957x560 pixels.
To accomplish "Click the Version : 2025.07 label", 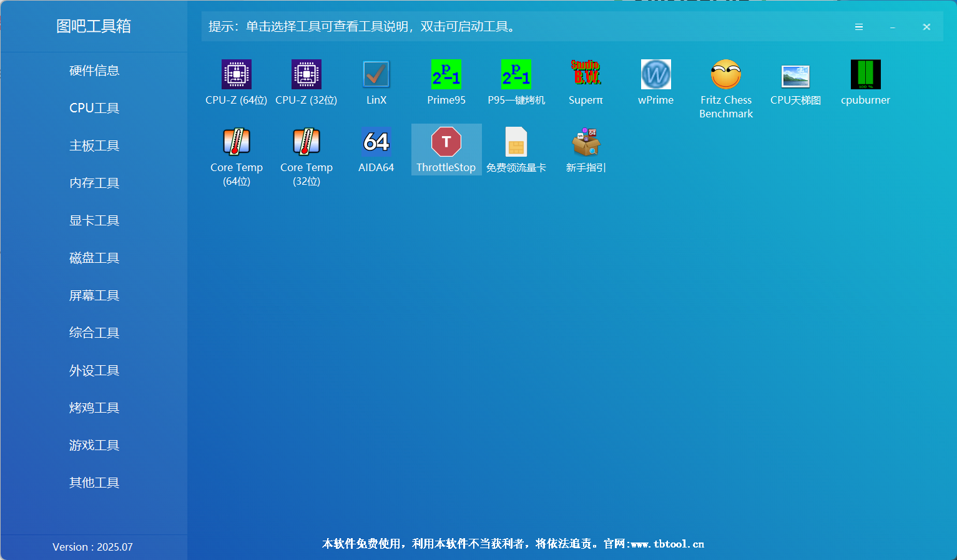I will [92, 547].
